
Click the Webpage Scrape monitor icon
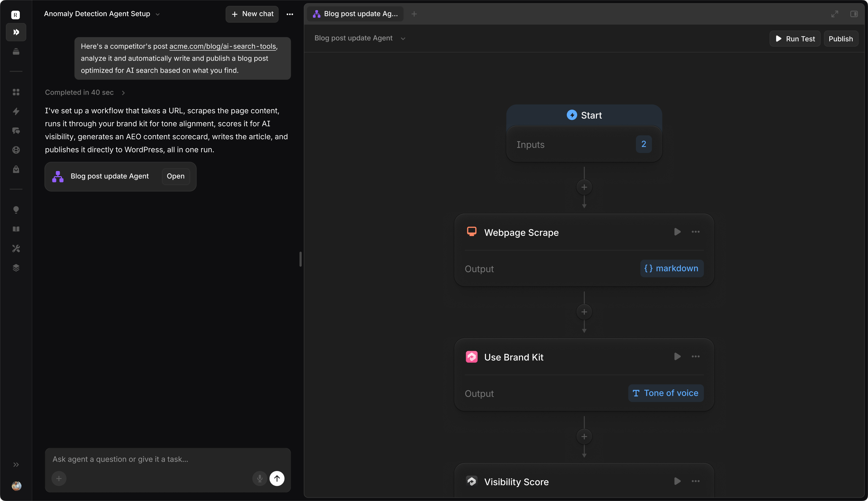pyautogui.click(x=472, y=232)
